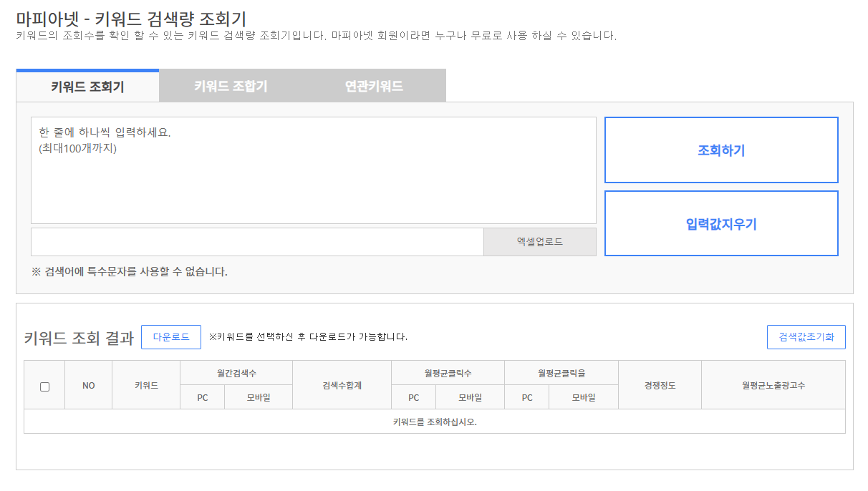This screenshot has width=868, height=491.
Task: Click the excel filename input field
Action: click(x=256, y=241)
